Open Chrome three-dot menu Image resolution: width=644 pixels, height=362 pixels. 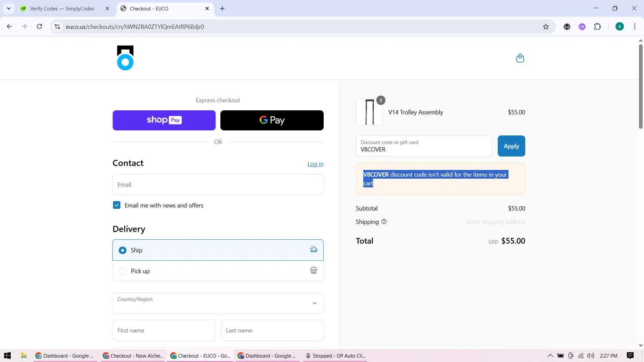pyautogui.click(x=635, y=27)
